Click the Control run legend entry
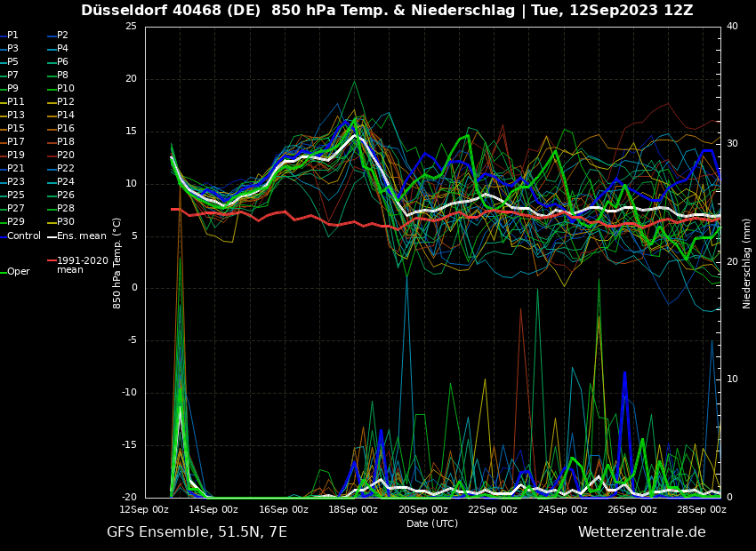The width and height of the screenshot is (756, 551). click(x=24, y=236)
